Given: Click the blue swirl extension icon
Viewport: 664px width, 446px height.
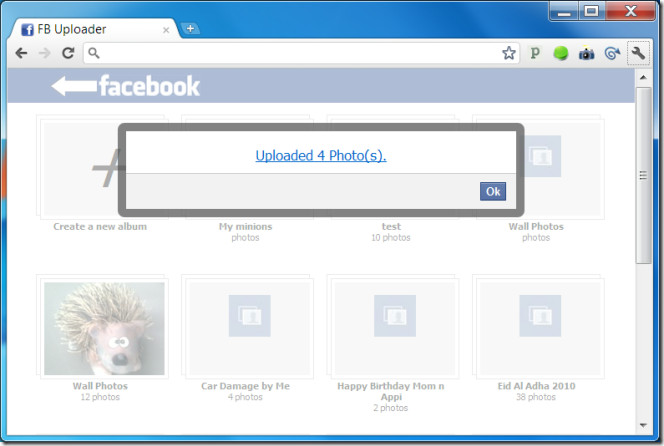Looking at the screenshot, I should pyautogui.click(x=612, y=53).
